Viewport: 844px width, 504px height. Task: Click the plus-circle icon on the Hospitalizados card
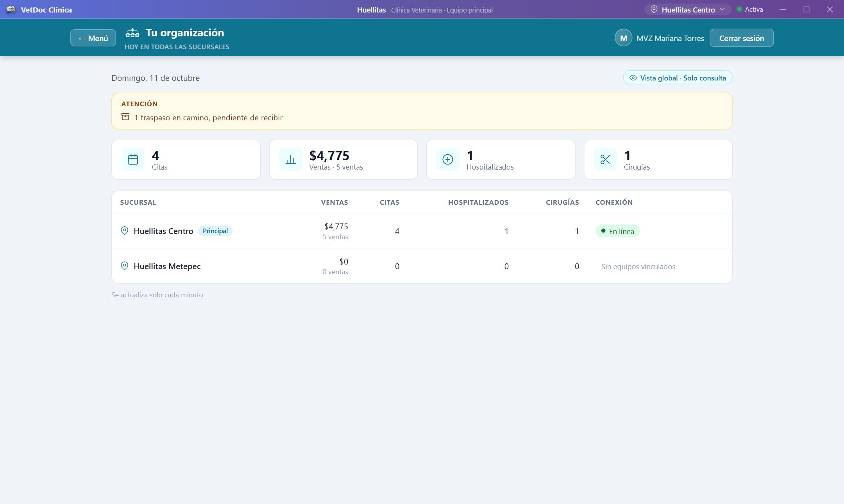tap(448, 159)
